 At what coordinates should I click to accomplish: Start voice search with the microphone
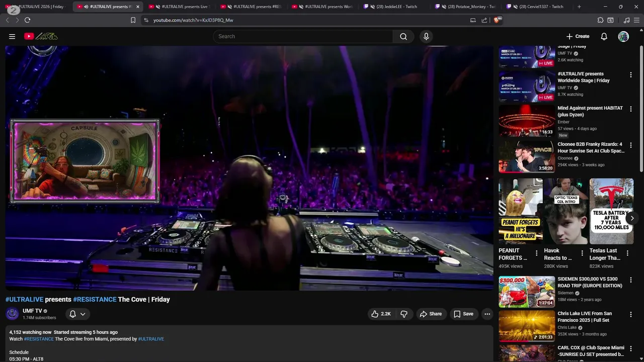pyautogui.click(x=426, y=36)
